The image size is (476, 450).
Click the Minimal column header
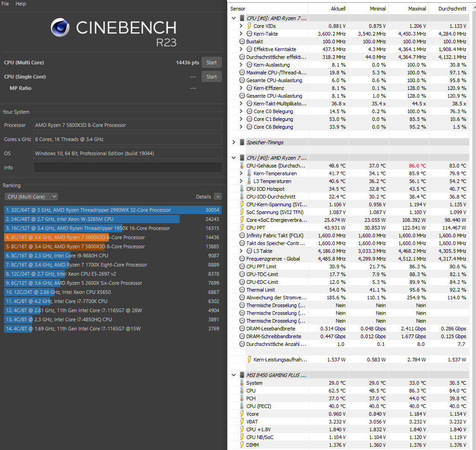(x=368, y=9)
